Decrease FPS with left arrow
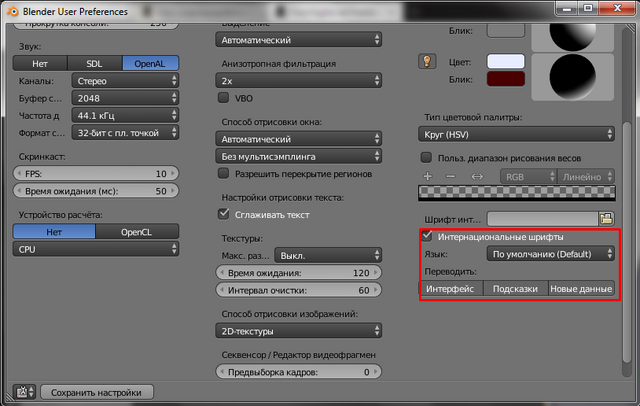 19,173
